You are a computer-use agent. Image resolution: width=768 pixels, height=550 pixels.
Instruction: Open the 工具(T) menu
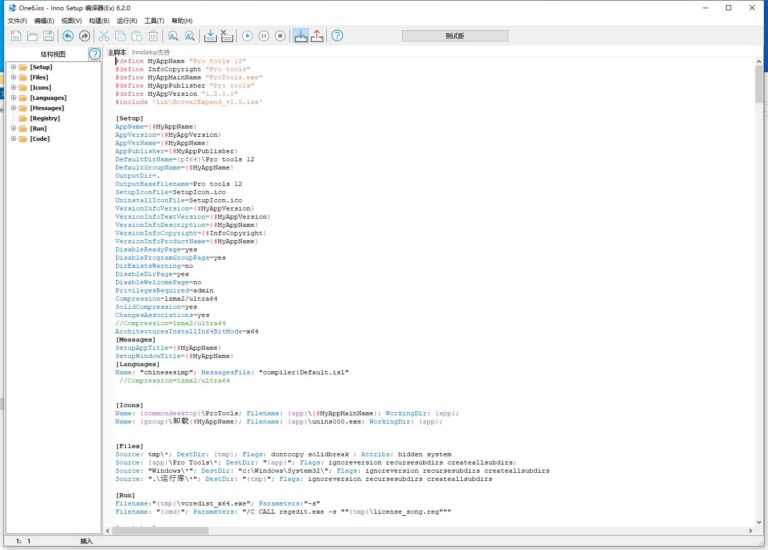coord(154,20)
